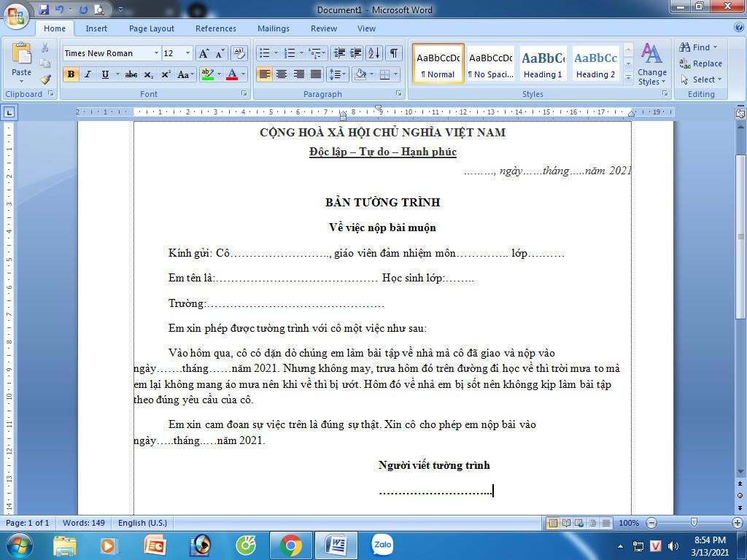Screen dimensions: 747x560
Task: Show paragraph marks and hidden symbols
Action: pyautogui.click(x=393, y=52)
